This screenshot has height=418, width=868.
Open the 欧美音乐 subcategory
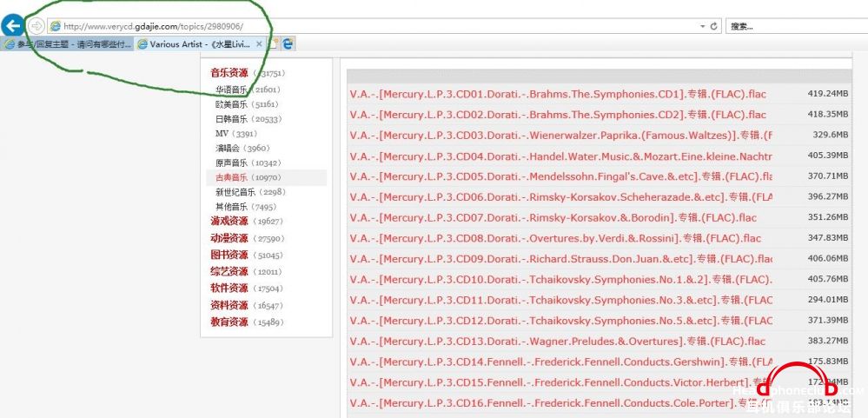click(x=231, y=104)
